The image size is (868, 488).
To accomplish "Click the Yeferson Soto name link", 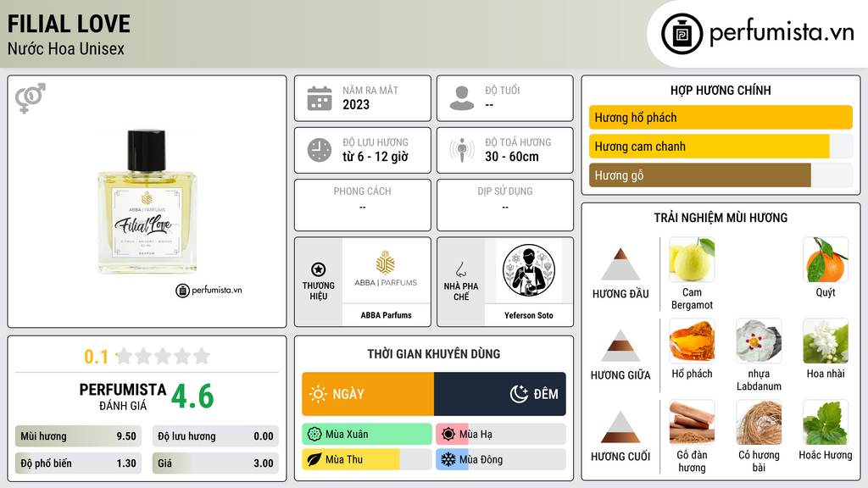I will [529, 315].
